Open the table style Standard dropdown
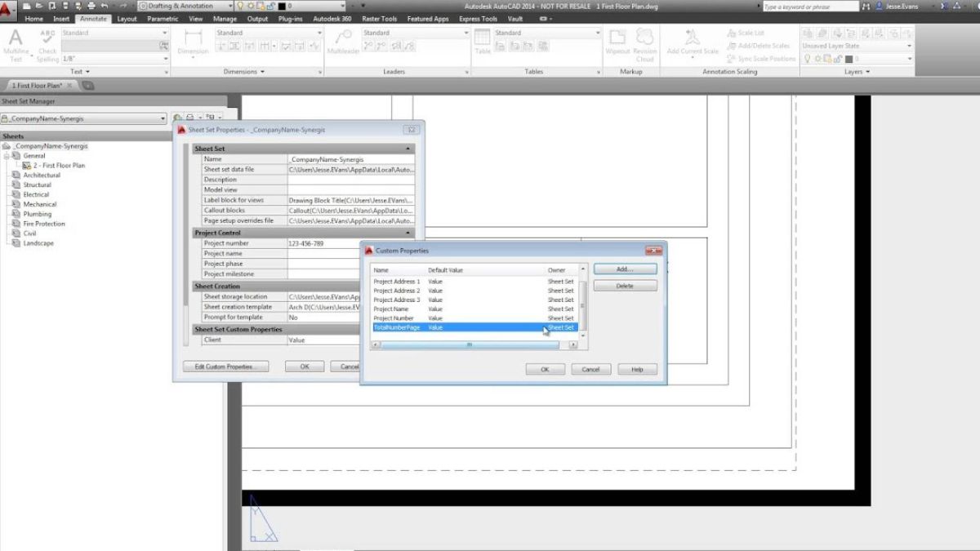The image size is (980, 551). point(548,33)
